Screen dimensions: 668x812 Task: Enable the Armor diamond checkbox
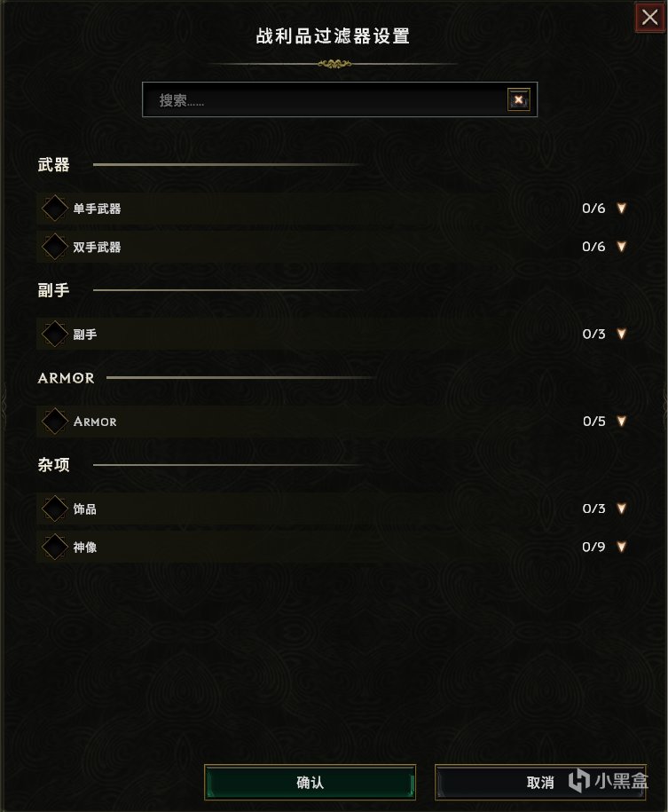tap(55, 421)
